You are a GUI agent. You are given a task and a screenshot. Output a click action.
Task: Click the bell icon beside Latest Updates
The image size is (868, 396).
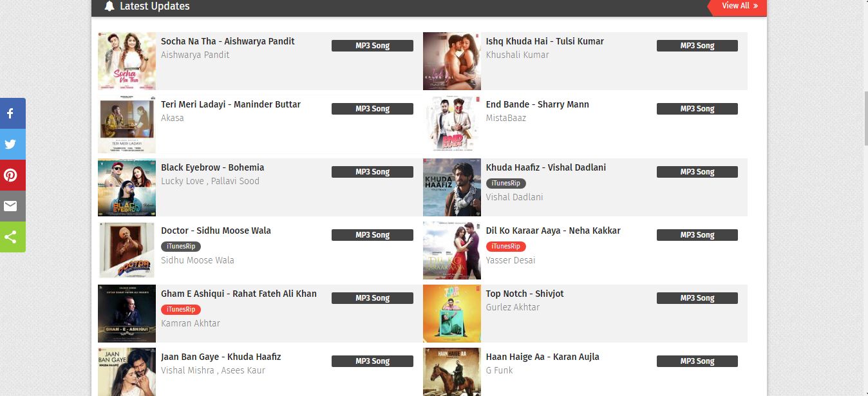click(109, 6)
